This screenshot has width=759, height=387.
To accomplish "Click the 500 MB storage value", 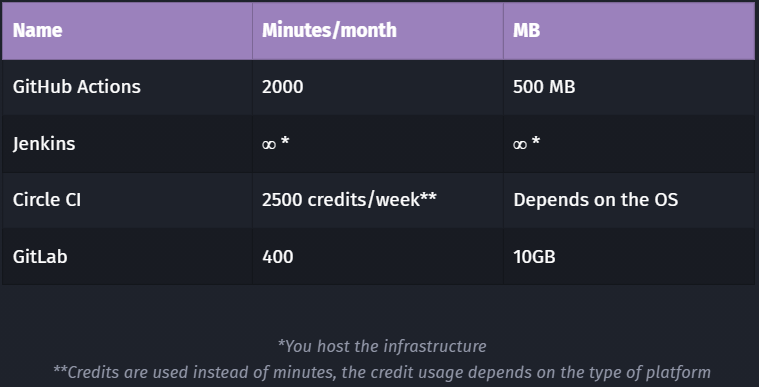I will click(x=544, y=87).
